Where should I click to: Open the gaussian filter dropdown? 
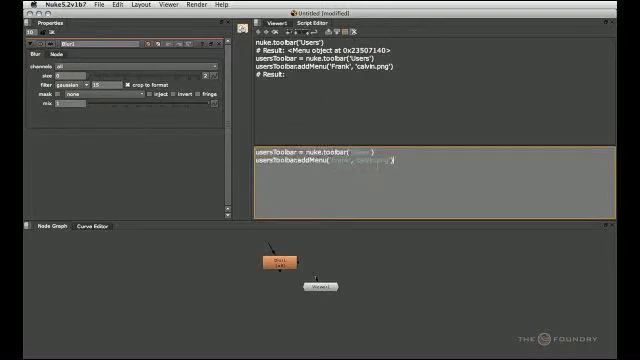[x=72, y=85]
